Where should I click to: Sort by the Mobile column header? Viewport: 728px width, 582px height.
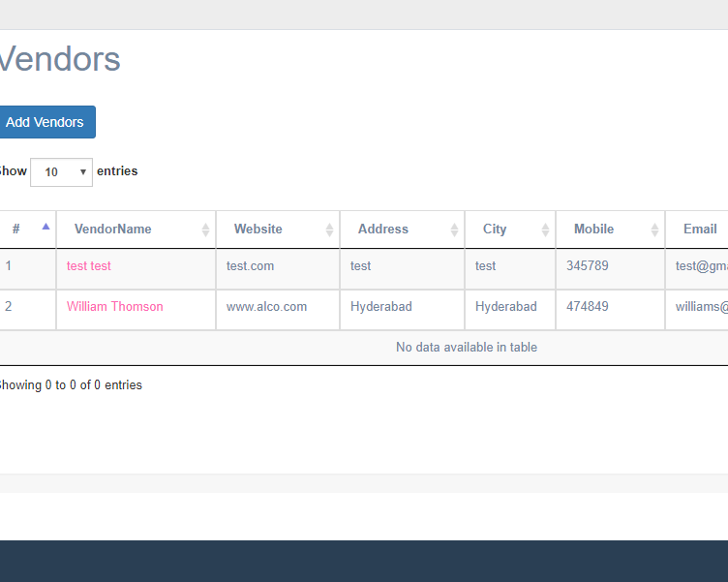[x=610, y=229]
